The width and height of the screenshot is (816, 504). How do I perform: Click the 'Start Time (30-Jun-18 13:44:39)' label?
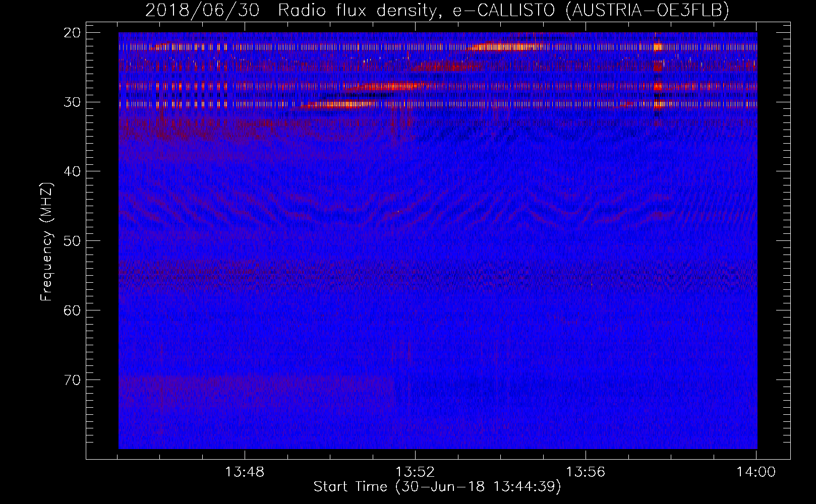tap(437, 486)
